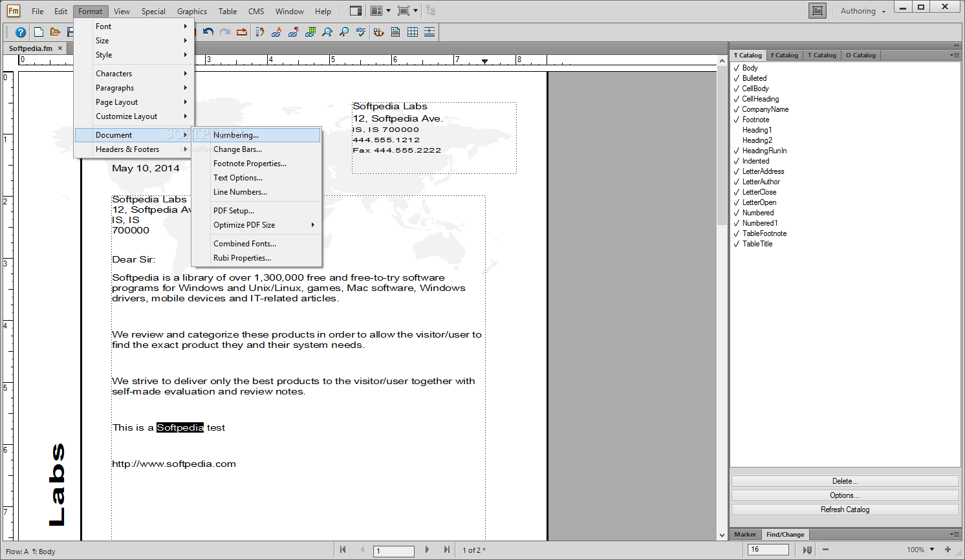Toggle the CellBody format checkmark

click(736, 89)
